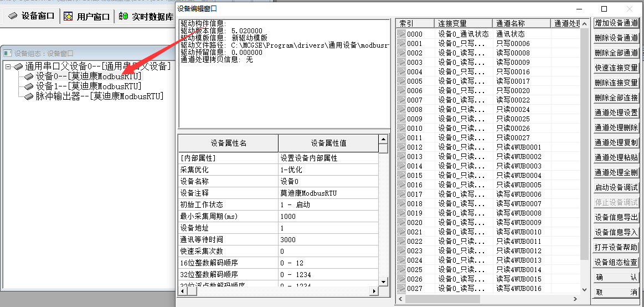Run 设备组态检查
The image size is (644, 307).
[616, 262]
